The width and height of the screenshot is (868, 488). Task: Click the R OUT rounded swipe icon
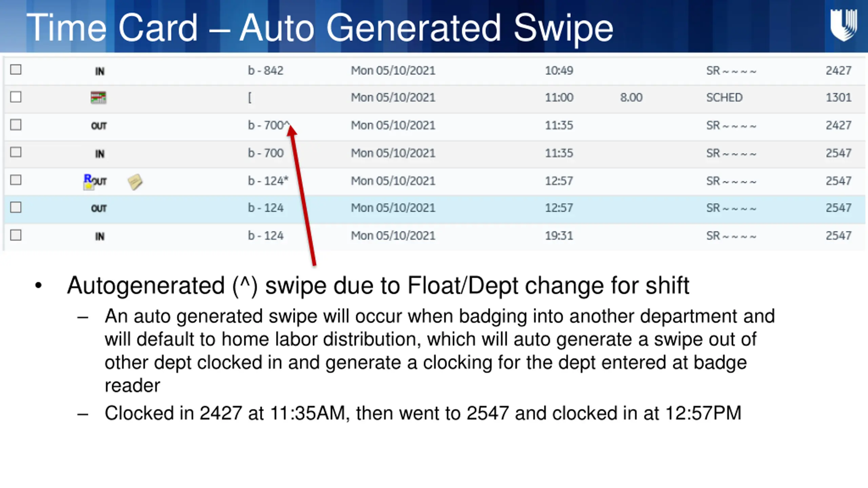pos(95,182)
